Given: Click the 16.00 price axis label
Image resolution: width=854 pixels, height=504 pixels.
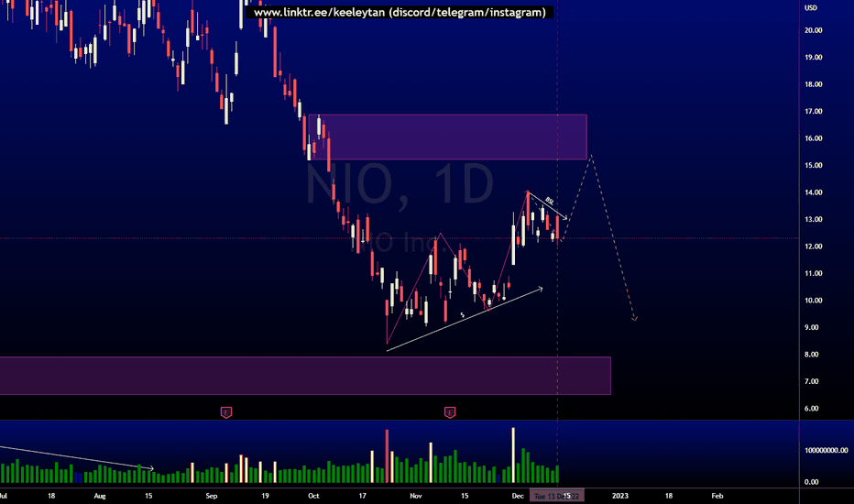Looking at the screenshot, I should coord(813,138).
